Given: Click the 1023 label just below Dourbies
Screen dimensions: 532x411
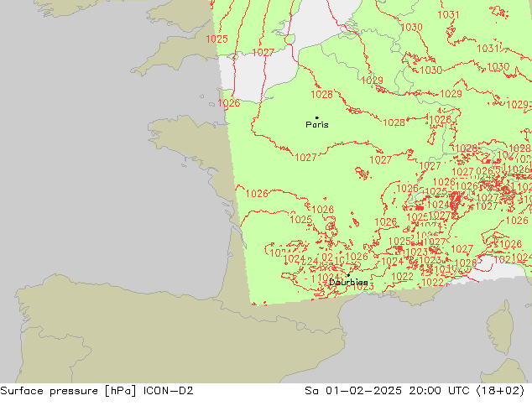Looking at the screenshot, I should (x=363, y=287).
